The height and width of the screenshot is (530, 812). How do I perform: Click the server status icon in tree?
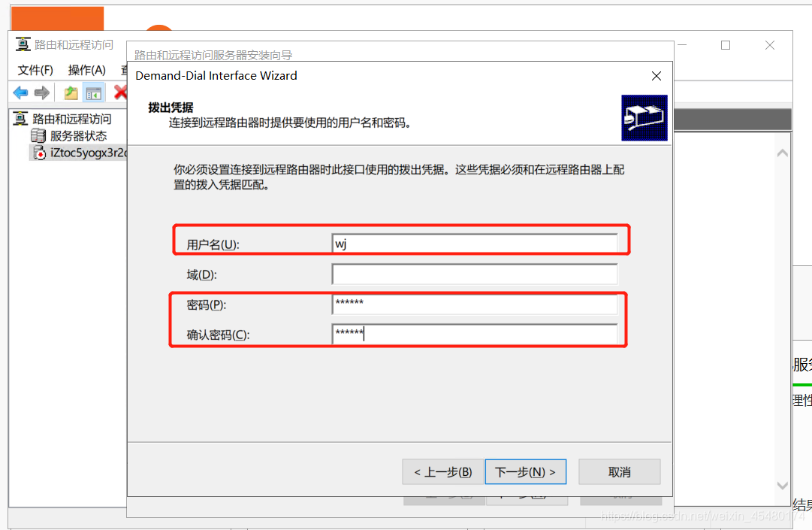(38, 136)
